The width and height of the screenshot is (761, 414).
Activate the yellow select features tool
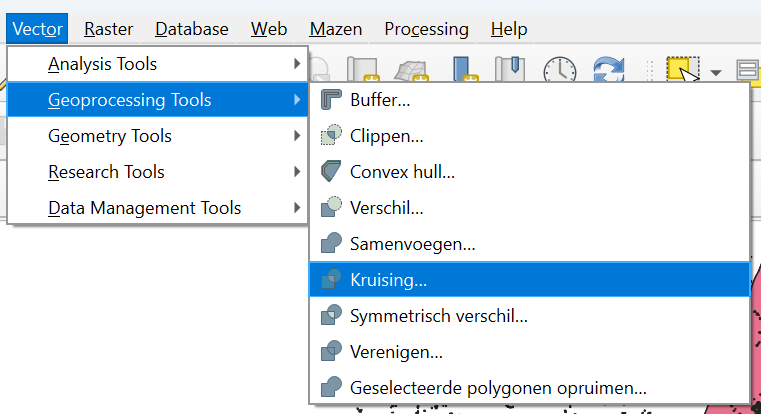pyautogui.click(x=683, y=70)
